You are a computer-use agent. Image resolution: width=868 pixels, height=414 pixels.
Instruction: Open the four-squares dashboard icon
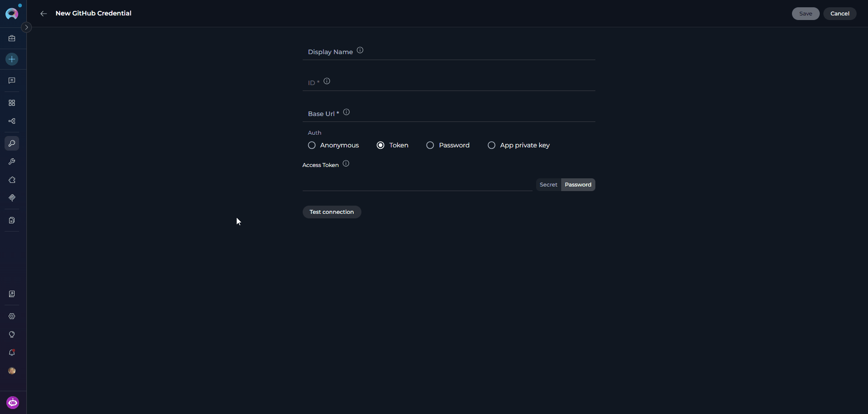tap(12, 103)
